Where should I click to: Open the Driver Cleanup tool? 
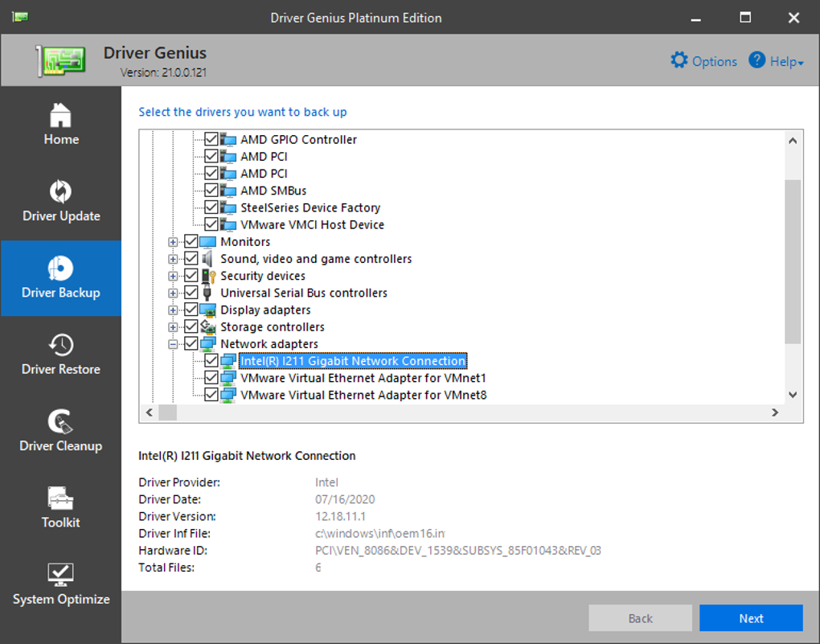click(x=61, y=422)
